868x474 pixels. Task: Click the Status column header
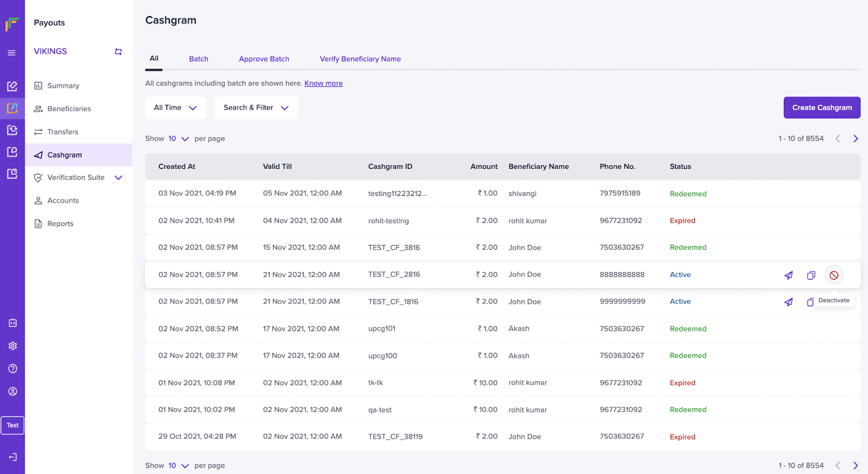pyautogui.click(x=680, y=167)
